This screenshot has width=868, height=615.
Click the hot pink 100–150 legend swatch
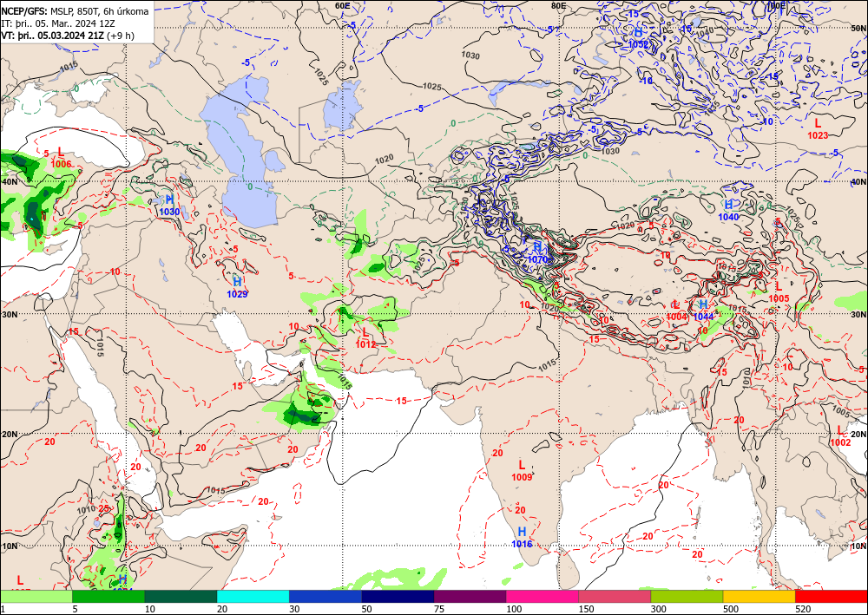(x=542, y=596)
